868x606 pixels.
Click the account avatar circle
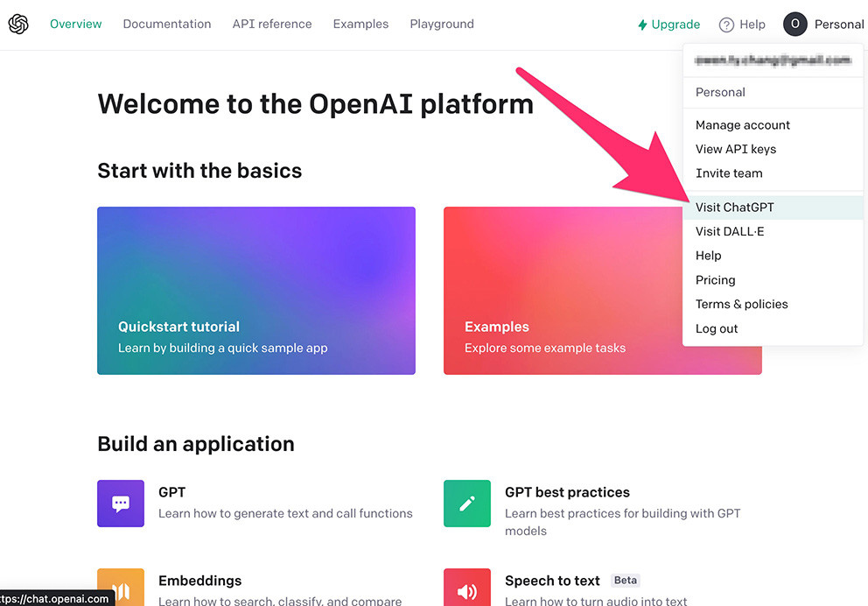coord(794,24)
